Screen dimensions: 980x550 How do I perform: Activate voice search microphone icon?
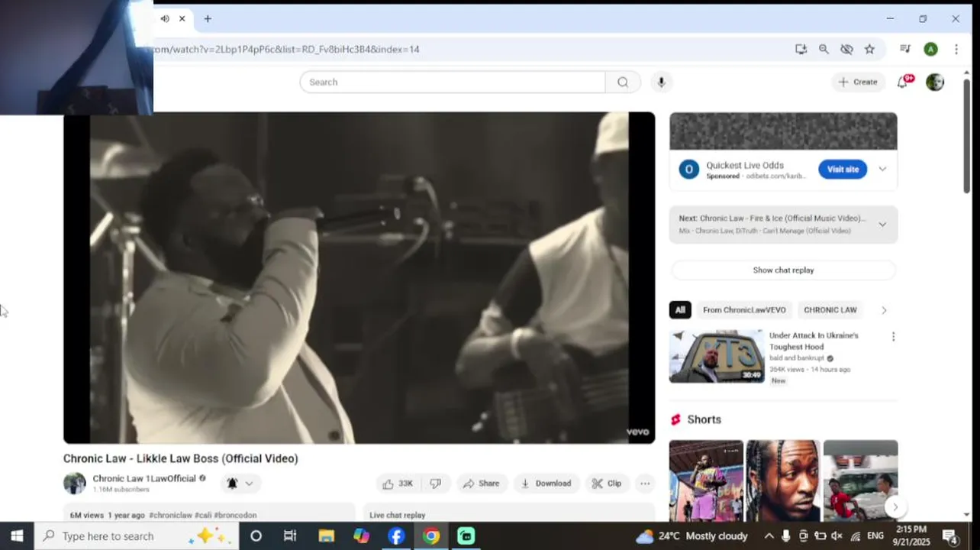point(661,82)
